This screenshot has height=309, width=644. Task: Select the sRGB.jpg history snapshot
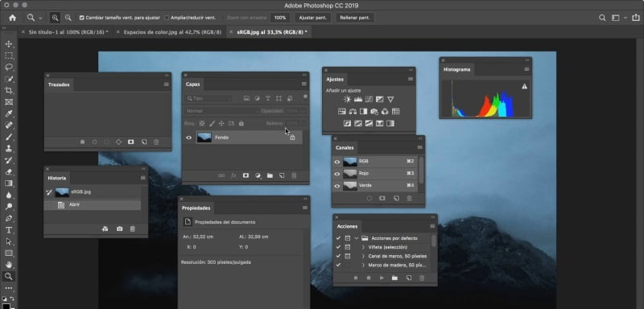tap(93, 192)
